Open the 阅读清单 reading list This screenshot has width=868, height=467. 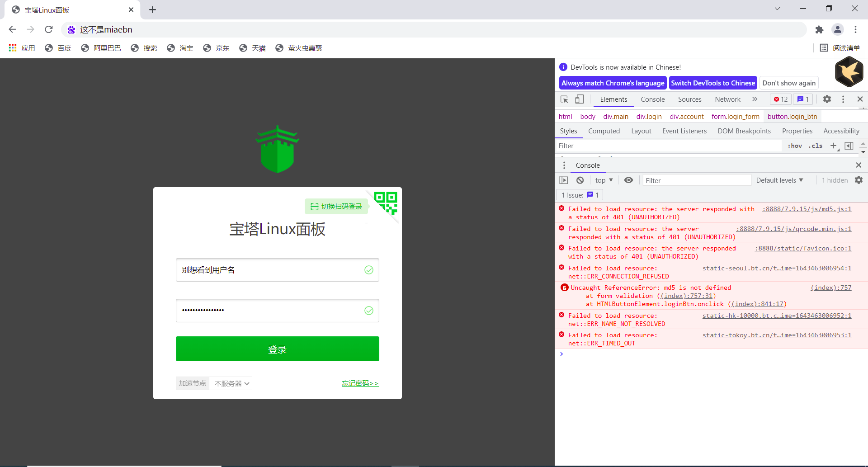tap(840, 48)
